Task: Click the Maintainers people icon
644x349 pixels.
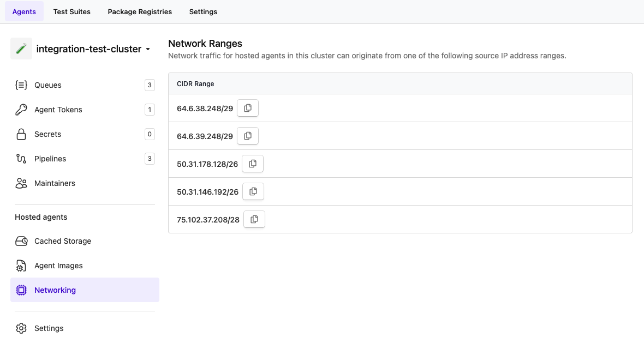Action: pos(21,183)
